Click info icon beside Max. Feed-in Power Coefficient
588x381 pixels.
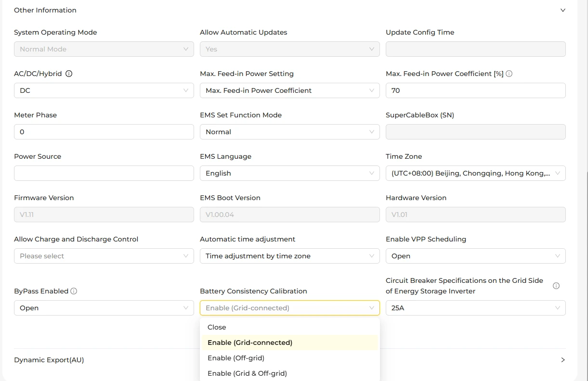point(509,74)
